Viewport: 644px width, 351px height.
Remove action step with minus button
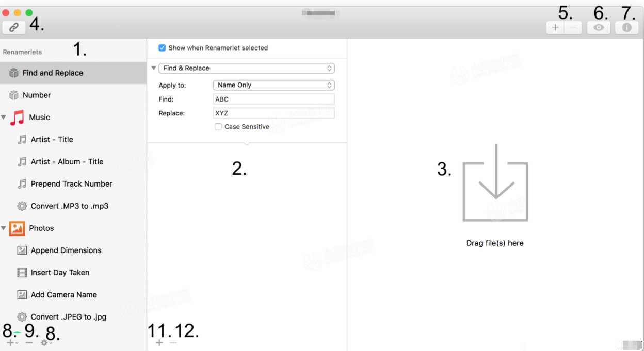click(173, 343)
